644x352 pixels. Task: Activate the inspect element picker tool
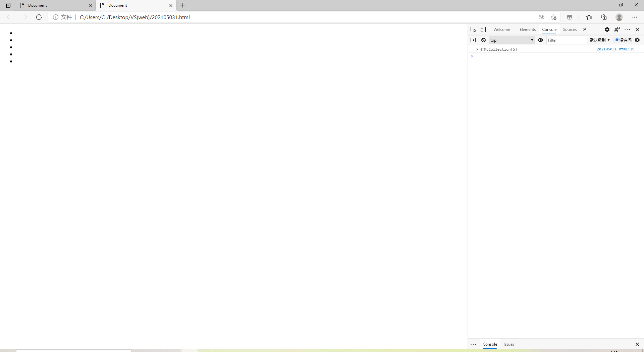(473, 30)
